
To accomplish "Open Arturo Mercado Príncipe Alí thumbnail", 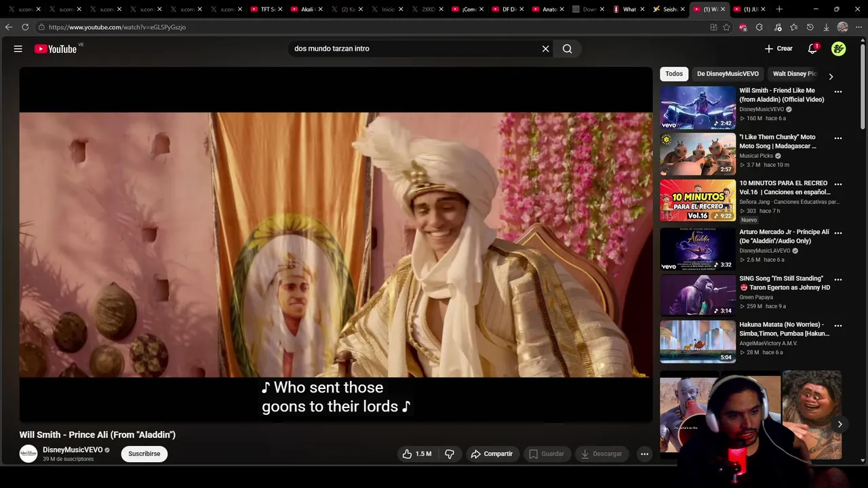I will pos(698,249).
